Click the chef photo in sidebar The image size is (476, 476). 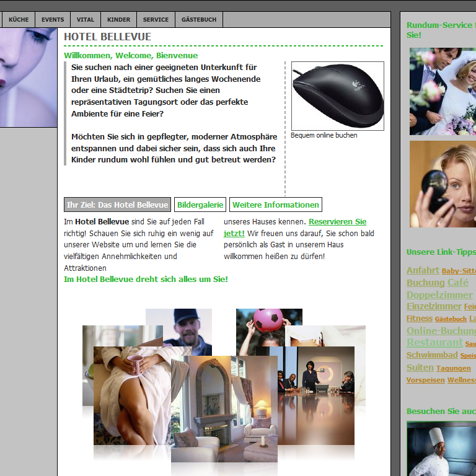[x=441, y=449]
